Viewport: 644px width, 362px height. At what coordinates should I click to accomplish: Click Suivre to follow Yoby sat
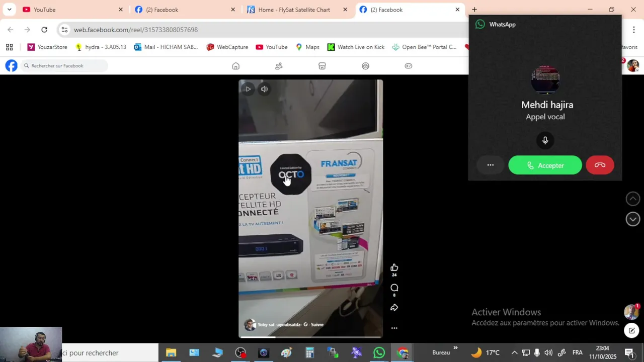pos(317,325)
